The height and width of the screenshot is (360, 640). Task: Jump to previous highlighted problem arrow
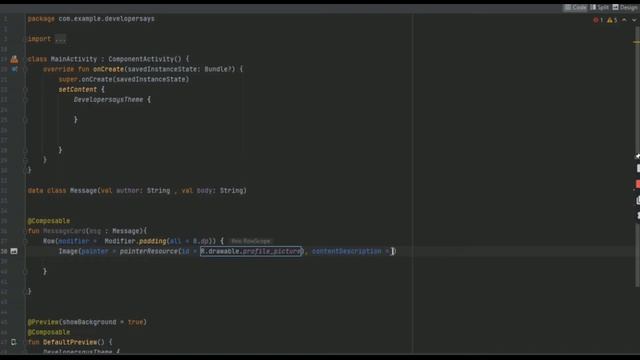624,20
